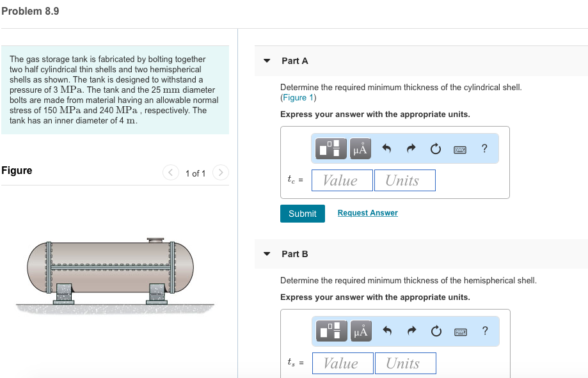Click the previous figure arrow
This screenshot has height=378, width=588.
170,172
